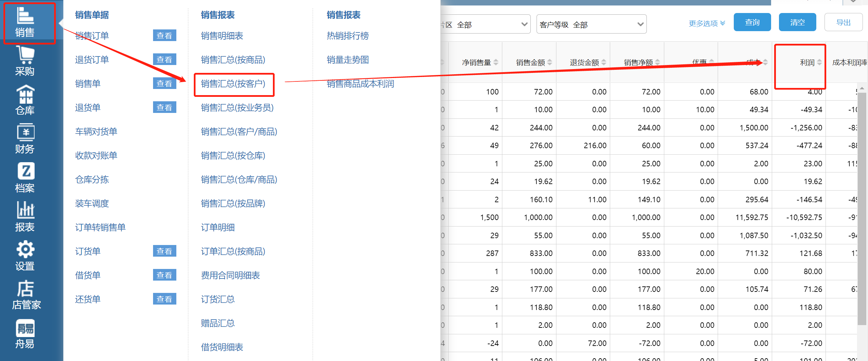Sort by 退货金额 column arrows
868x361 pixels.
[x=604, y=62]
